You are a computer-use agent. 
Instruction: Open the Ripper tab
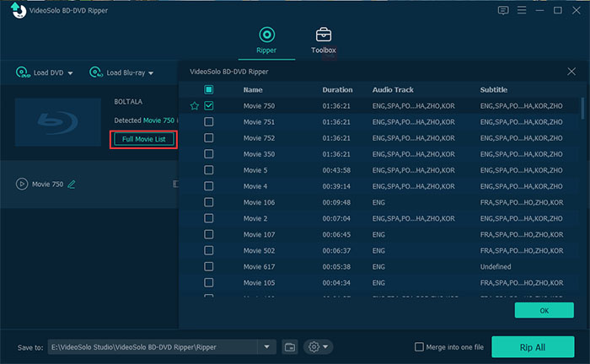point(266,40)
